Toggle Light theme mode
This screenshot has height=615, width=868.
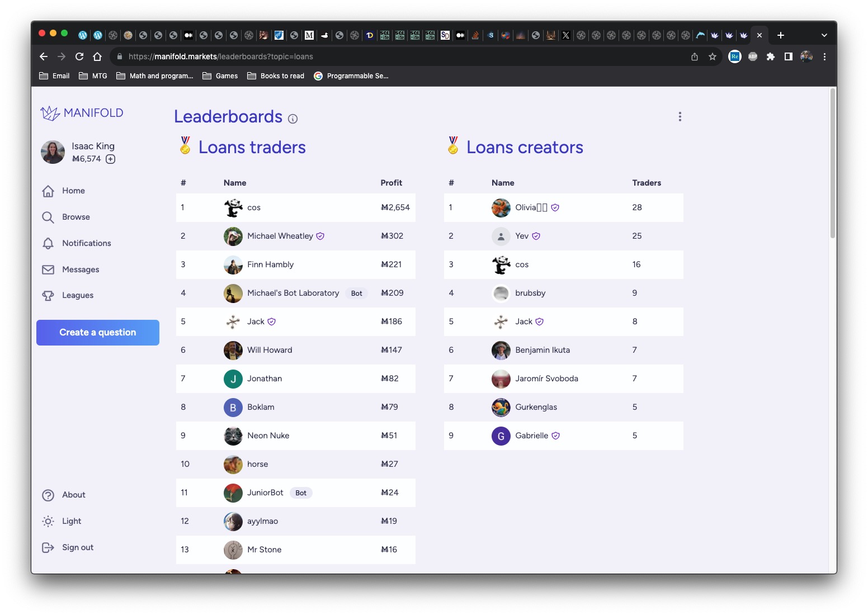click(62, 521)
